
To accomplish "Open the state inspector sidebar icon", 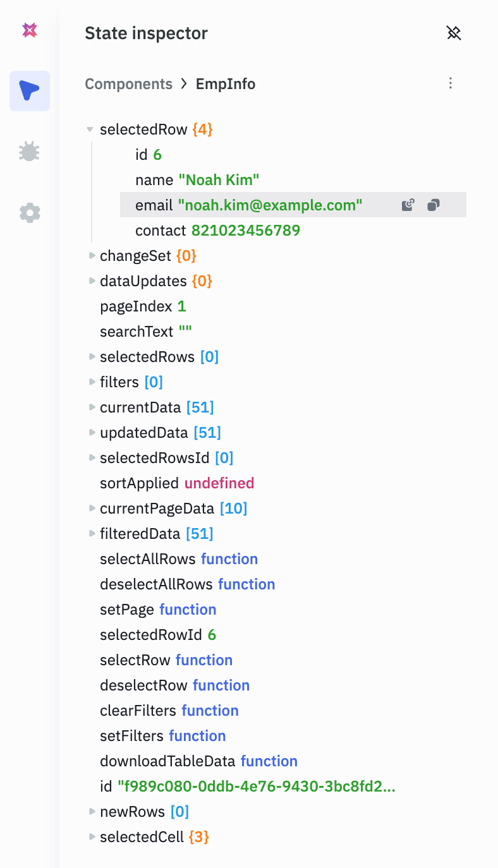I will pyautogui.click(x=30, y=91).
